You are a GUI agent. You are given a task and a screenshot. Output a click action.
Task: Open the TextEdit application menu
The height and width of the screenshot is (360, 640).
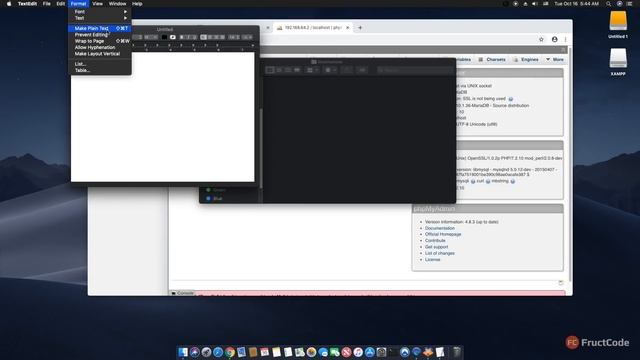tap(27, 4)
